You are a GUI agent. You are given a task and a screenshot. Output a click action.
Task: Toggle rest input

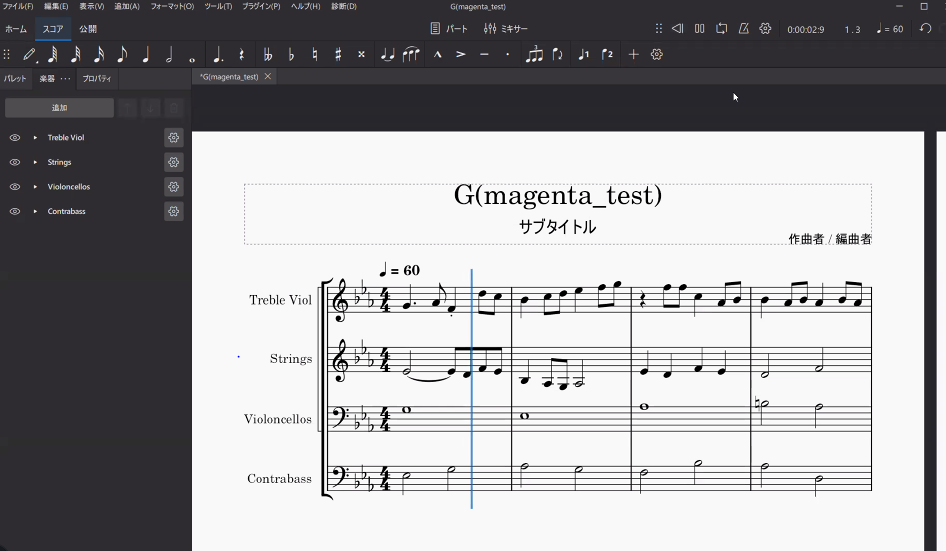click(241, 55)
